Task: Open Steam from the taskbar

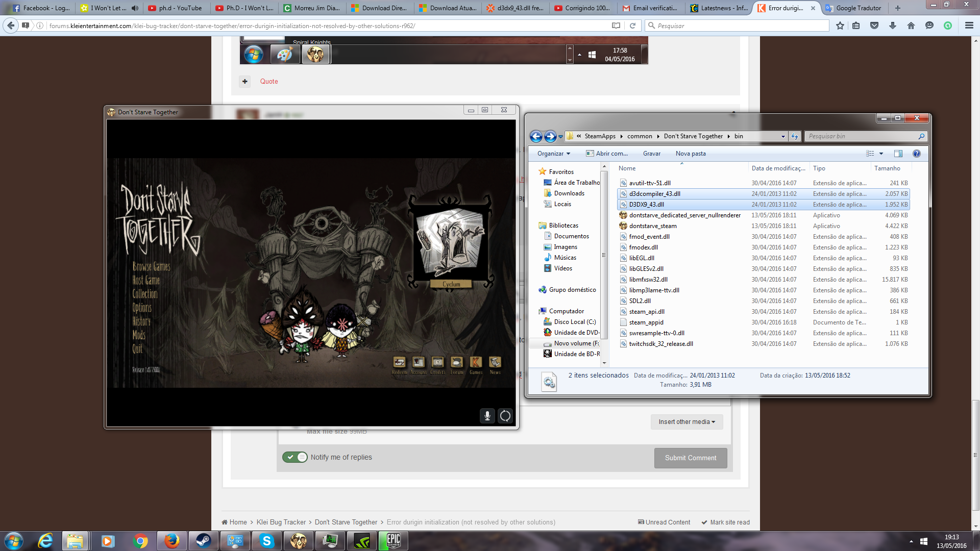Action: point(203,541)
